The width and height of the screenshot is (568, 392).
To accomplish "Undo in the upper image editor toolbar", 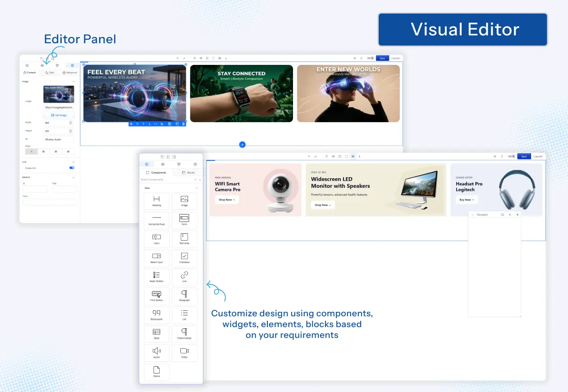I will click(178, 58).
